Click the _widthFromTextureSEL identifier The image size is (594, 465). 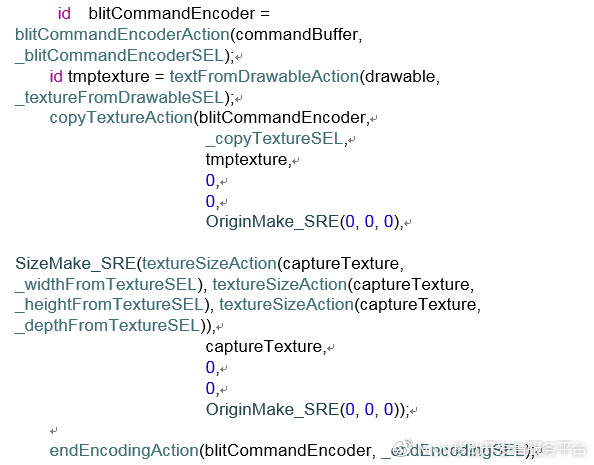[x=106, y=285]
